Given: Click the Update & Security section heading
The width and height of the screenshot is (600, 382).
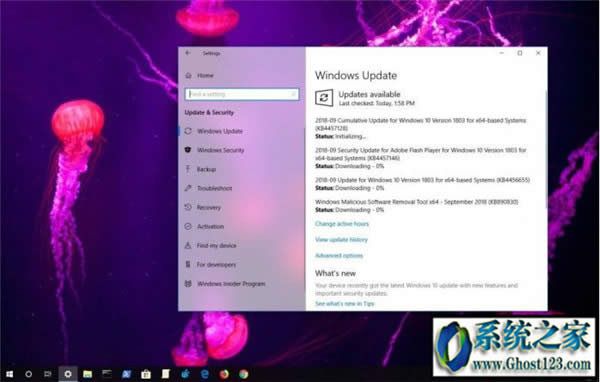Looking at the screenshot, I should coord(209,113).
